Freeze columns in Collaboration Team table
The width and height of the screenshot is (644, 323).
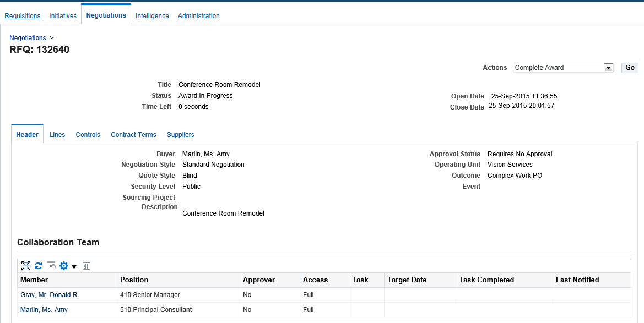point(86,266)
